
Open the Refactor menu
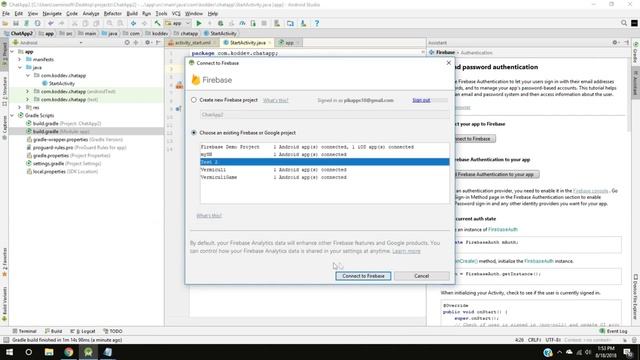coord(113,13)
